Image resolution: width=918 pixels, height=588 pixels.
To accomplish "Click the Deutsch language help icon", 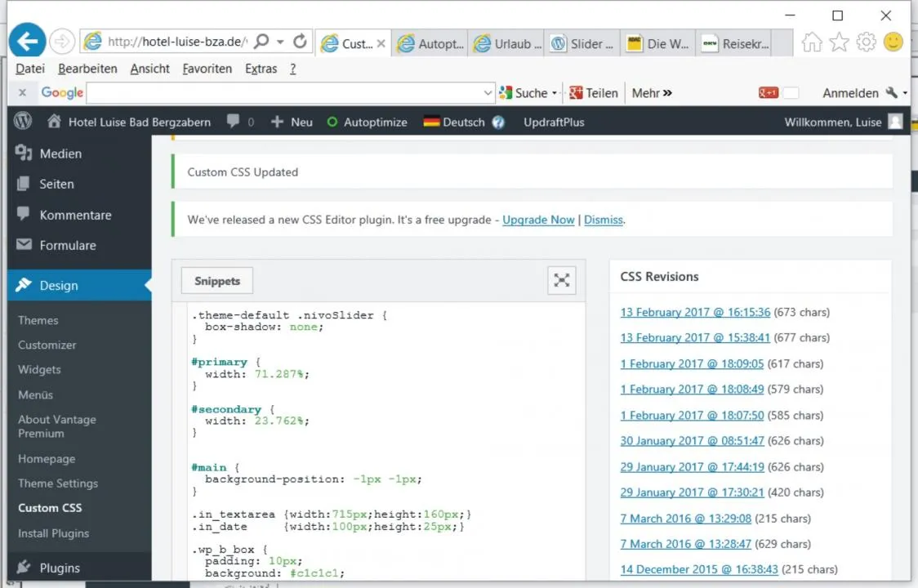I will point(498,122).
